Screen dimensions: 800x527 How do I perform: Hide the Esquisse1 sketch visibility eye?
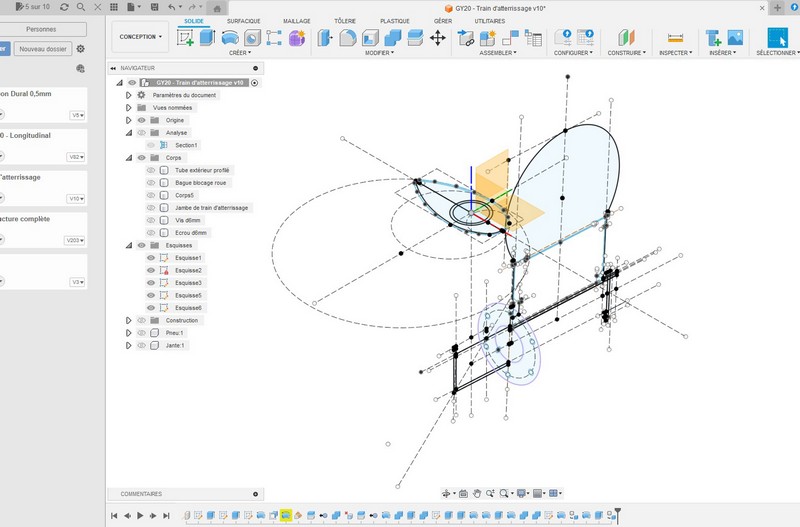[x=152, y=258]
